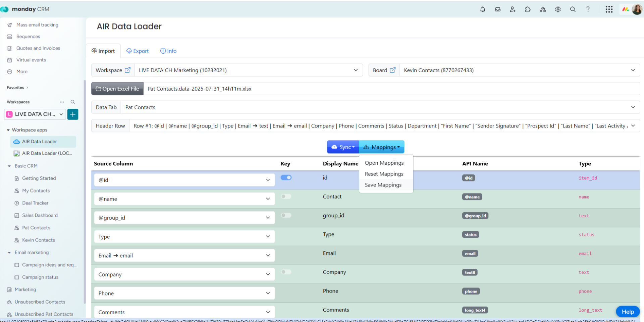Collapse the Email marketing folder
This screenshot has width=644, height=322.
[9, 253]
